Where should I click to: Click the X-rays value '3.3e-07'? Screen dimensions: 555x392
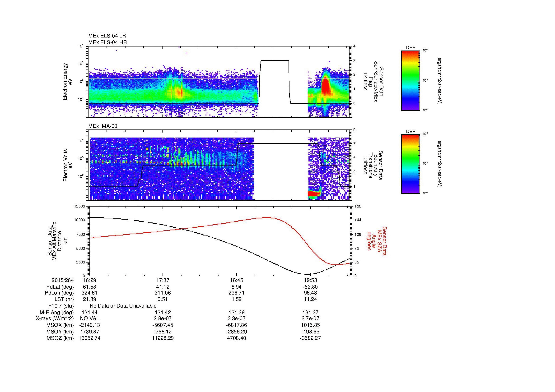tap(237, 319)
